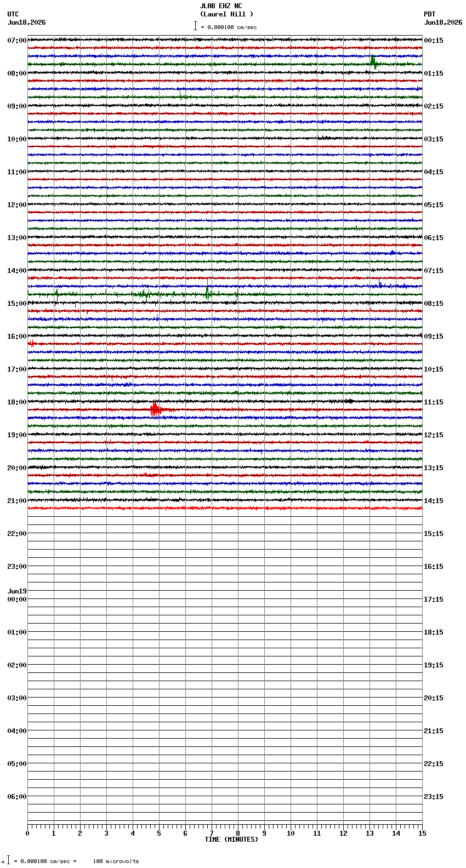Click the 23:00 UTC row label
This screenshot has height=868, width=466.
[17, 567]
